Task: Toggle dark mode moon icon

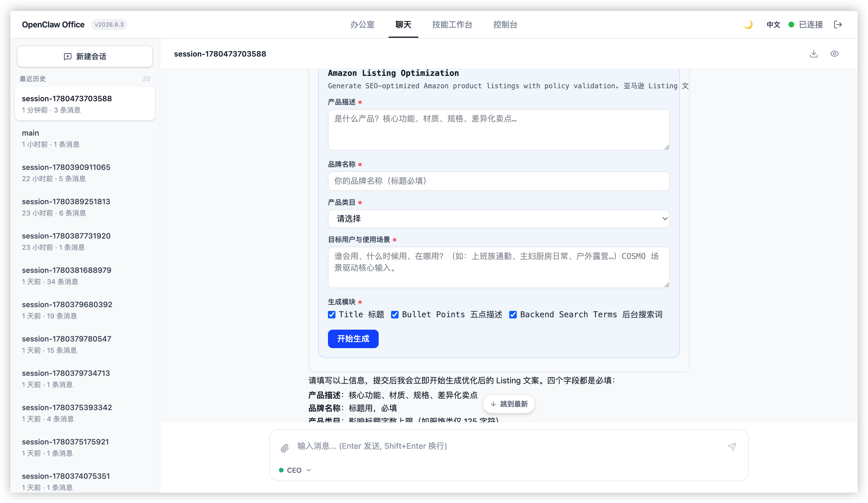Action: pos(748,25)
